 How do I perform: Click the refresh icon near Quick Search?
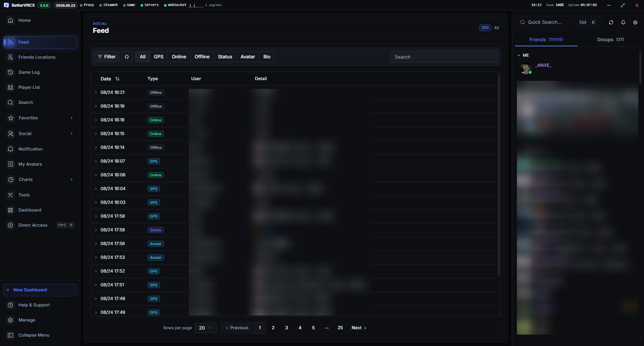coord(611,22)
